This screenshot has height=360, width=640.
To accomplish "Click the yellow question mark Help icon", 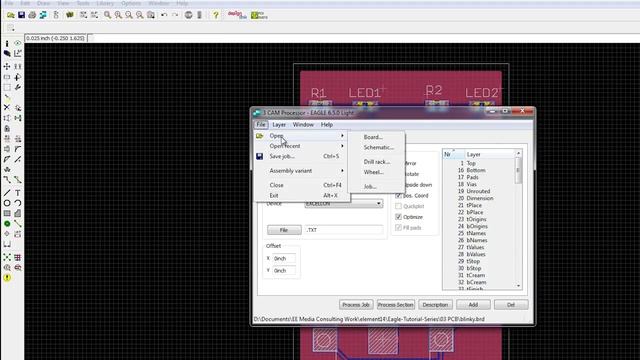I will coord(216,15).
